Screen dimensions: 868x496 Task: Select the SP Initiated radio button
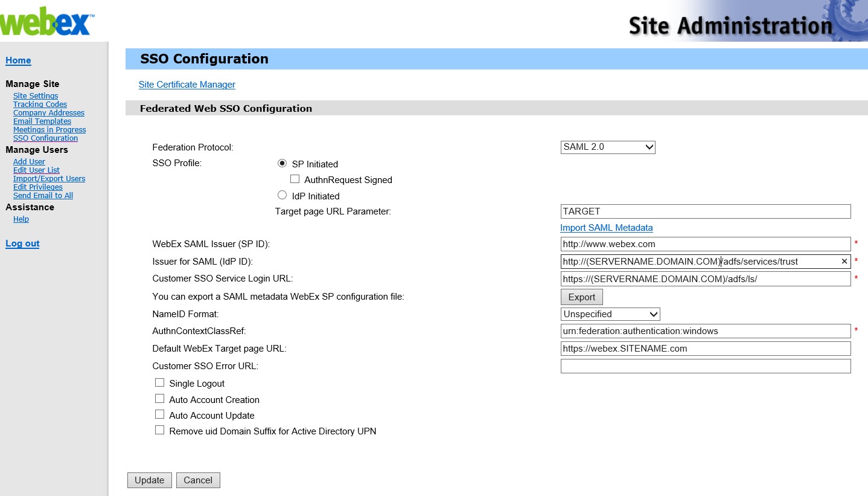point(282,164)
